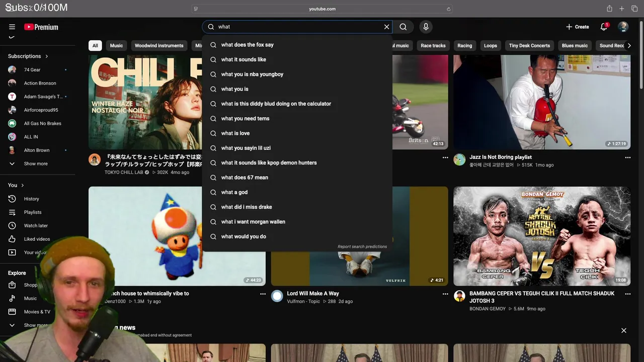The height and width of the screenshot is (362, 644).
Task: Open the All Gas No Brakes channel
Action: click(x=38, y=123)
